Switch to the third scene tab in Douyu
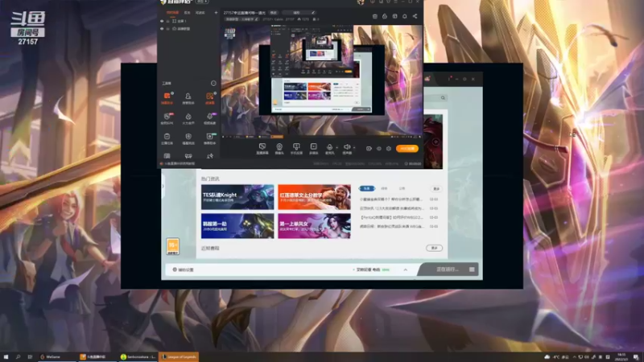The width and height of the screenshot is (644, 362). (200, 13)
